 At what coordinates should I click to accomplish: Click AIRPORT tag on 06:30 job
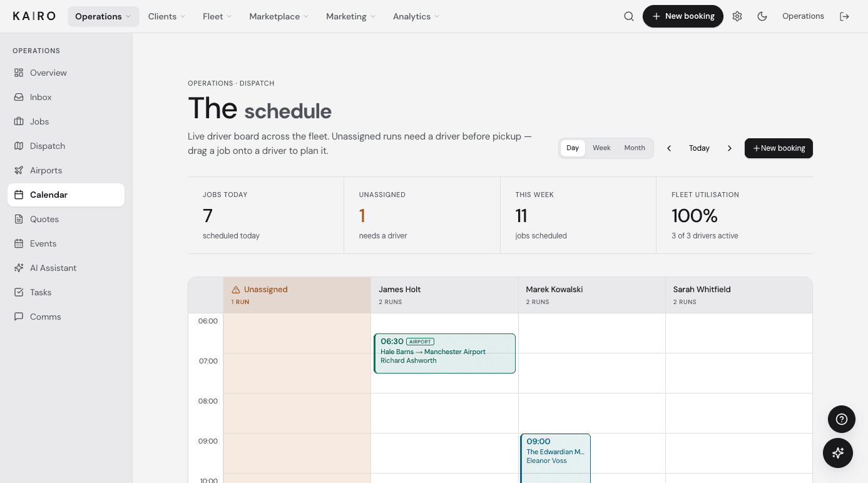(x=420, y=342)
